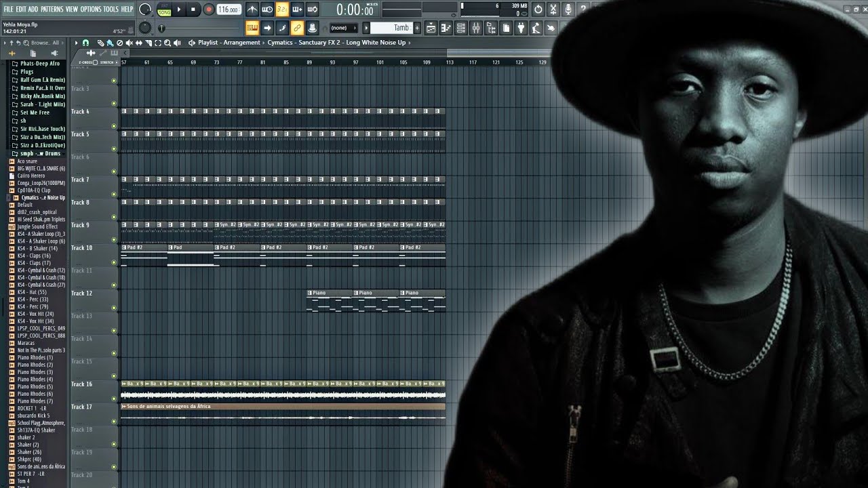
Task: Mute Track 5 using its green light
Action: coord(113,148)
